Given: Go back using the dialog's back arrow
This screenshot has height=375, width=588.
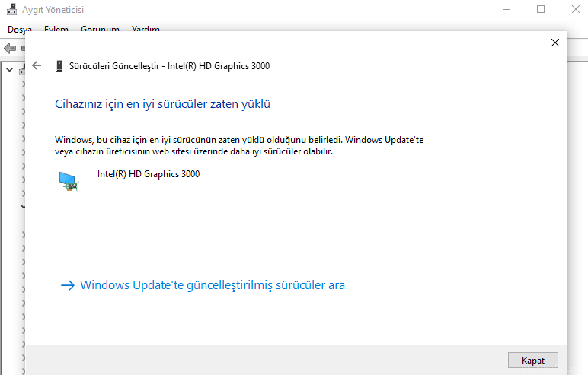Looking at the screenshot, I should pos(37,65).
